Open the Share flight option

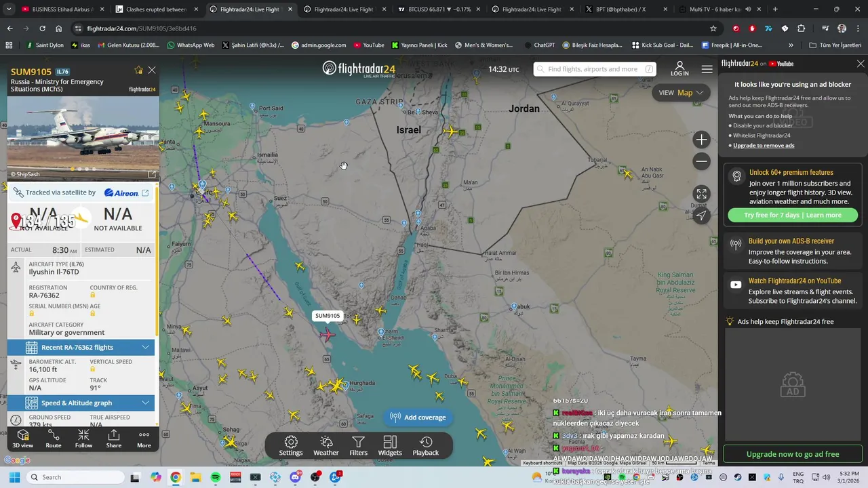(x=114, y=439)
